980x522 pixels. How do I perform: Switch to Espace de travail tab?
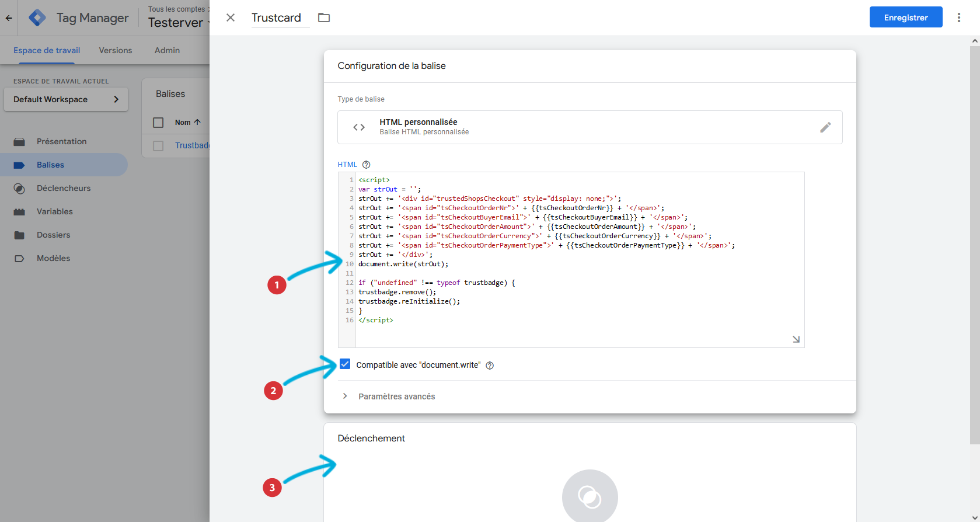[47, 50]
